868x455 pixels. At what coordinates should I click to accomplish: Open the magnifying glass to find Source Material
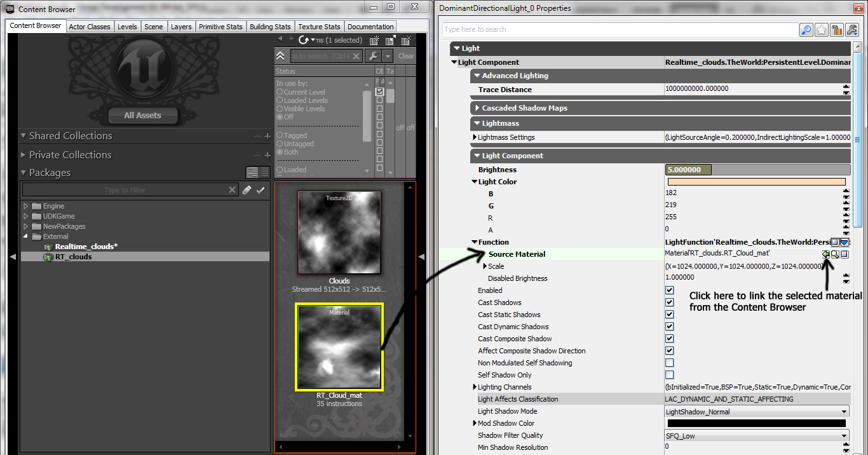click(835, 254)
